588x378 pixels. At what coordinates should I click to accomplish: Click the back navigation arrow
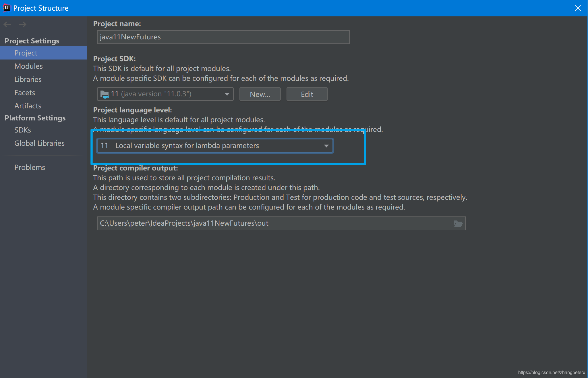click(7, 24)
